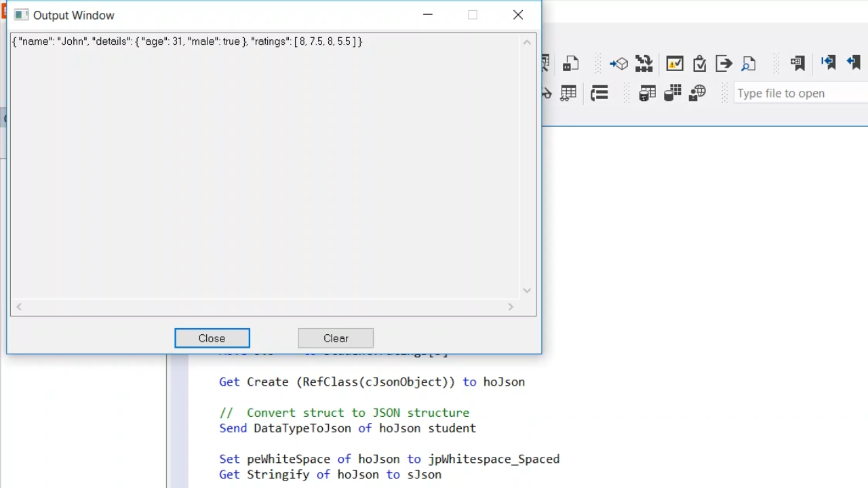Screen dimensions: 868x488
Task: Click the magnifier over page icon
Action: [x=749, y=64]
